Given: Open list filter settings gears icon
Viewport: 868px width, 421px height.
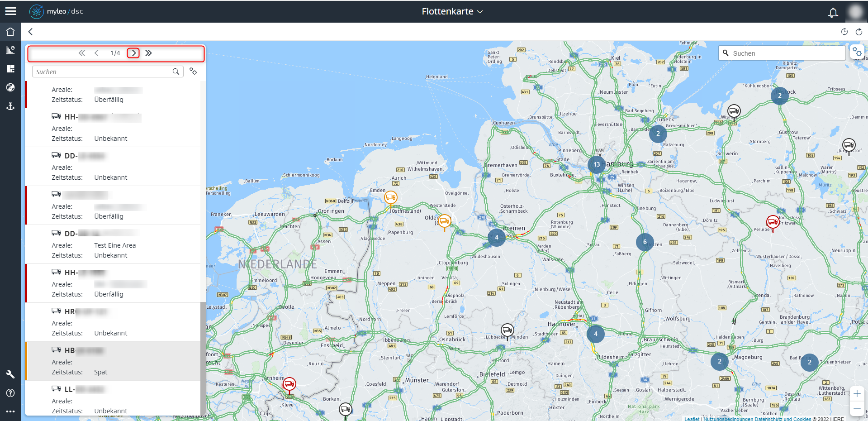Looking at the screenshot, I should click(193, 72).
